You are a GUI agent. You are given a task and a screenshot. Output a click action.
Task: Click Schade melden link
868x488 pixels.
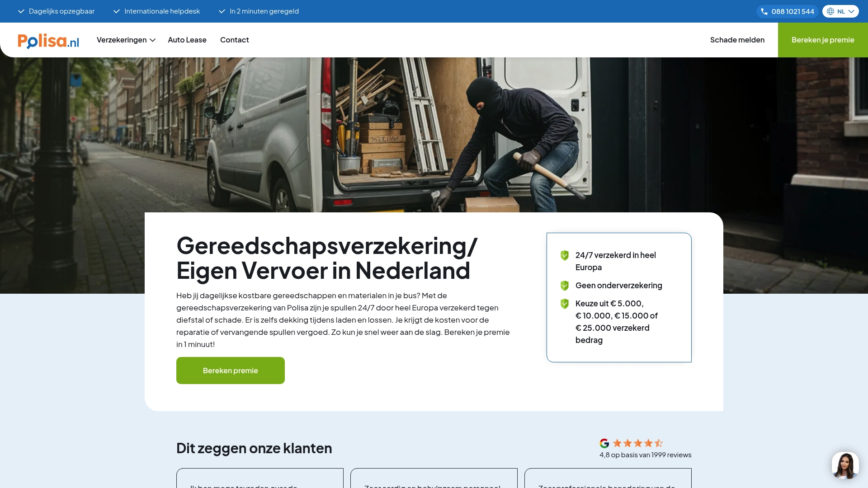(737, 40)
